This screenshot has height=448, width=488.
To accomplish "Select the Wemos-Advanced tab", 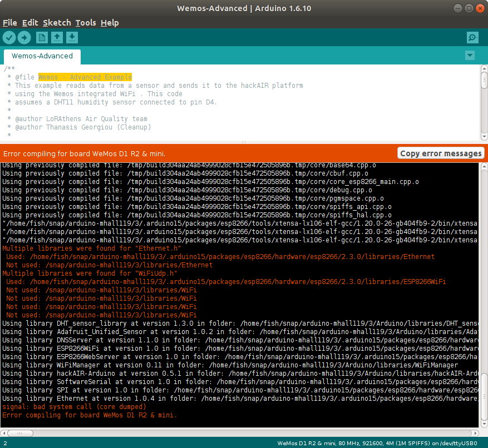I will tap(42, 56).
